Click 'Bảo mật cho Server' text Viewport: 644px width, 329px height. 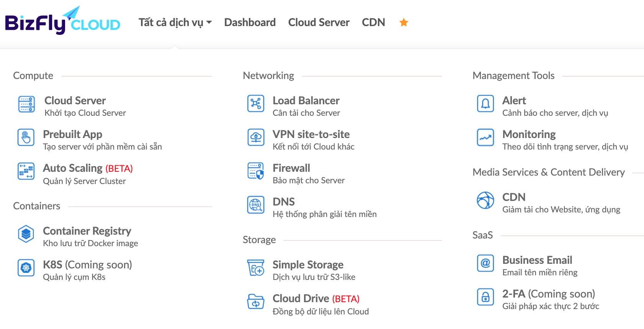tap(309, 180)
